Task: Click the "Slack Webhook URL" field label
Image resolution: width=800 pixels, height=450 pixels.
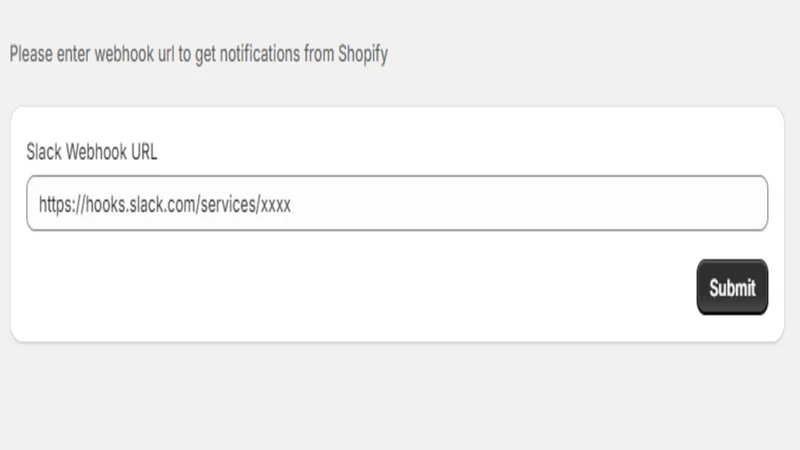Action: tap(92, 152)
